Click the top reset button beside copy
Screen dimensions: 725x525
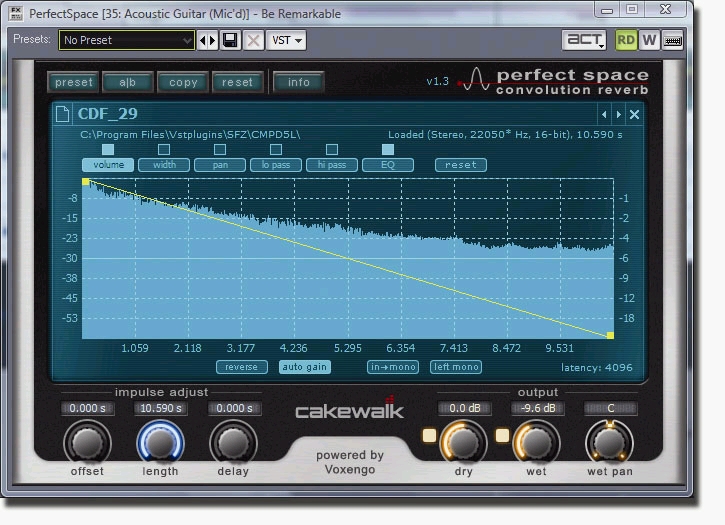point(237,82)
